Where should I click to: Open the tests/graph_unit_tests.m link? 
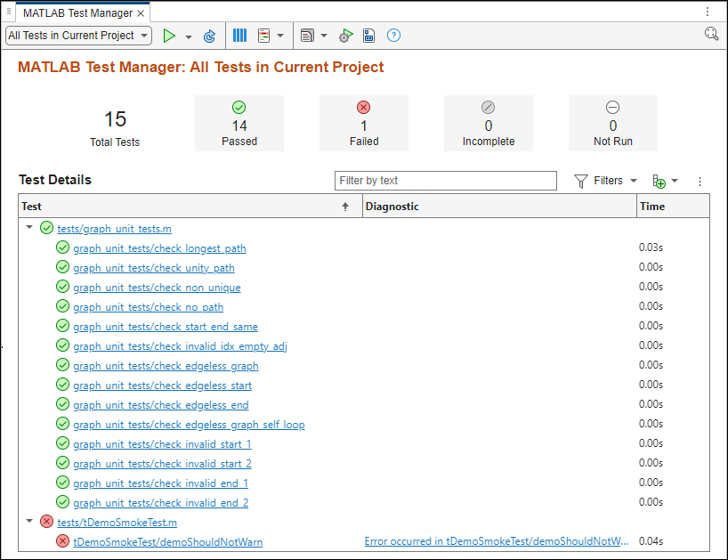pyautogui.click(x=114, y=229)
